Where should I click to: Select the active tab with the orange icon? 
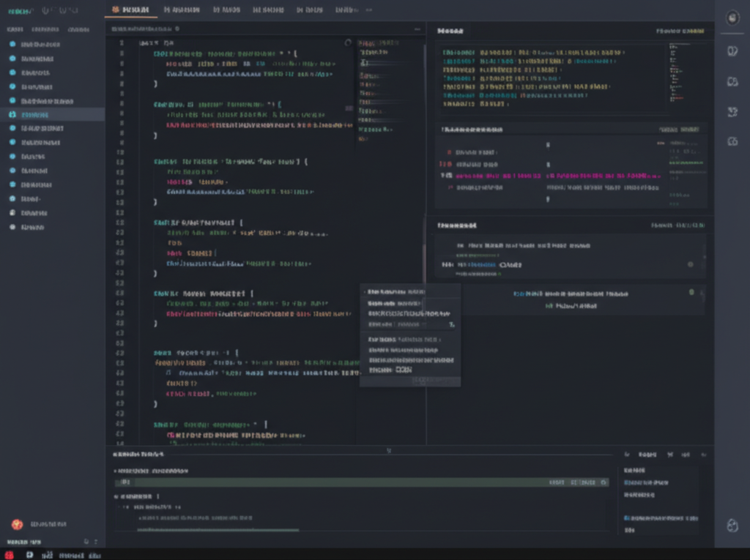tap(130, 10)
